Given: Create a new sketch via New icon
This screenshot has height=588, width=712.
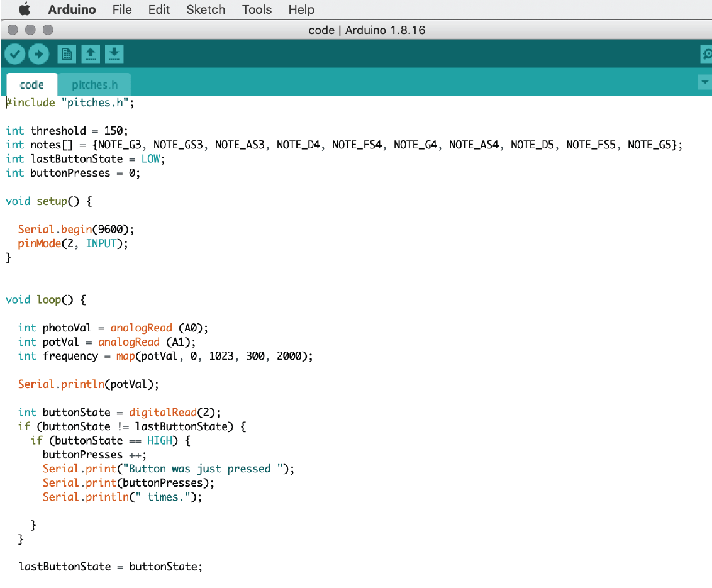Looking at the screenshot, I should click(x=66, y=54).
